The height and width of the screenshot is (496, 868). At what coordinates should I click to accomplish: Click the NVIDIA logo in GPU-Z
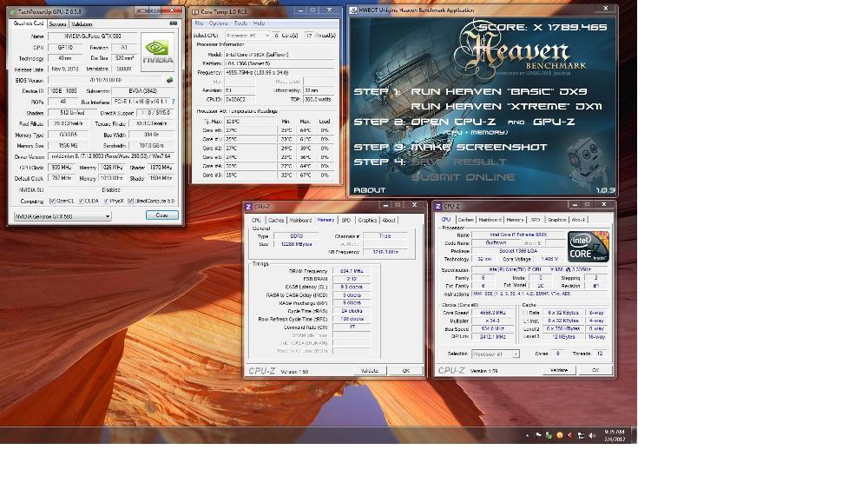pos(158,52)
